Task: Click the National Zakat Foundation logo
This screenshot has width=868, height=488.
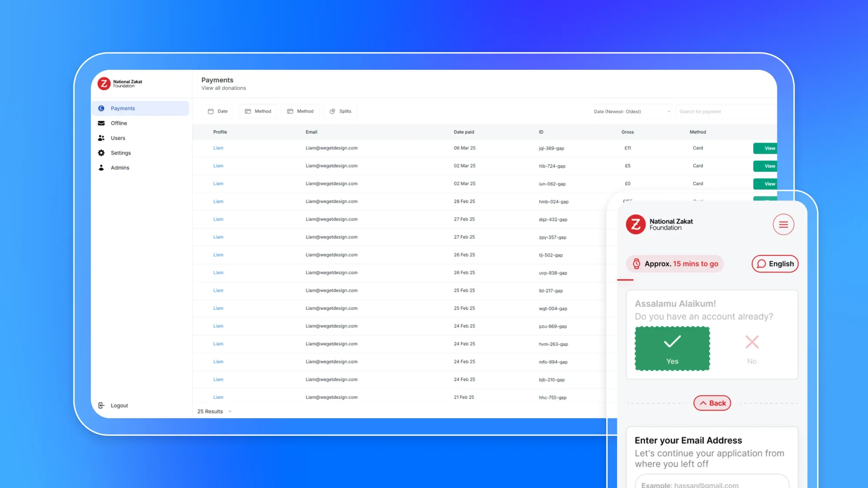Action: tap(120, 83)
